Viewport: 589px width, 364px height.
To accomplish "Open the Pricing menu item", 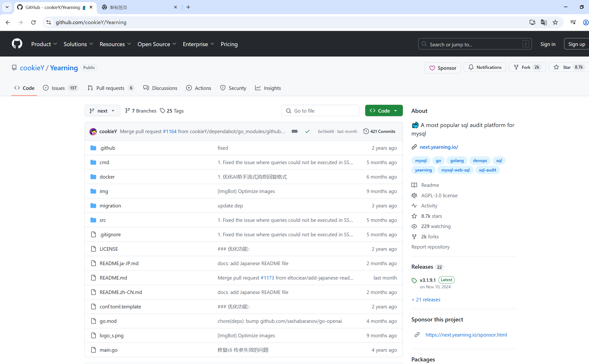I will coord(229,44).
